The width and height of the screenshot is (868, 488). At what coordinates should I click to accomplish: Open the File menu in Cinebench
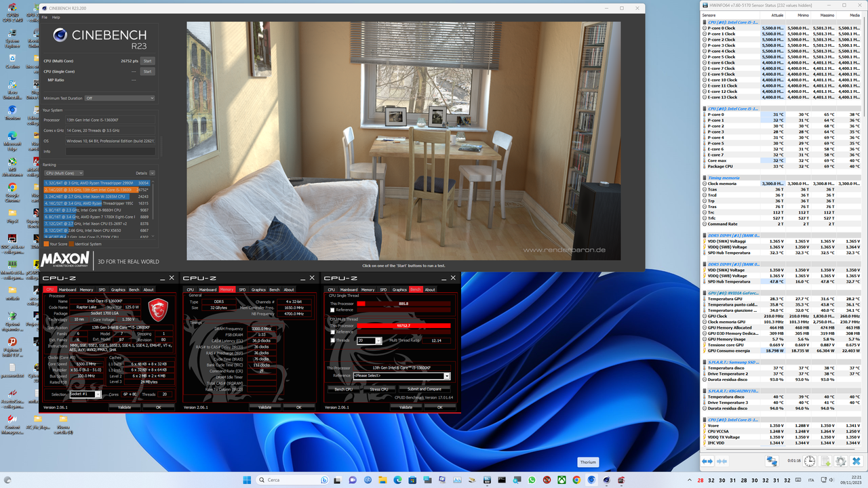tap(45, 18)
